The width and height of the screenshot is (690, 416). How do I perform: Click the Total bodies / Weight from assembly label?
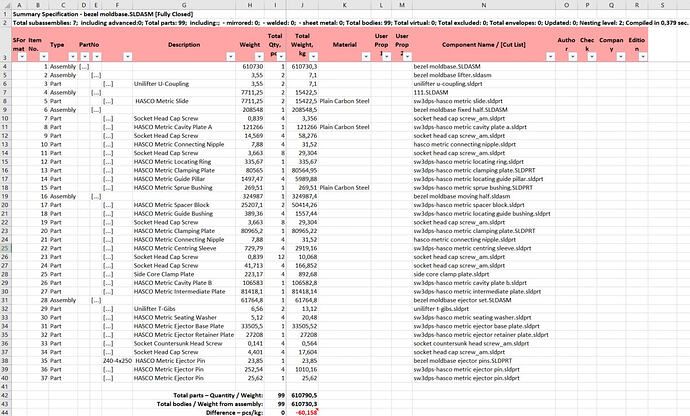tap(210, 404)
